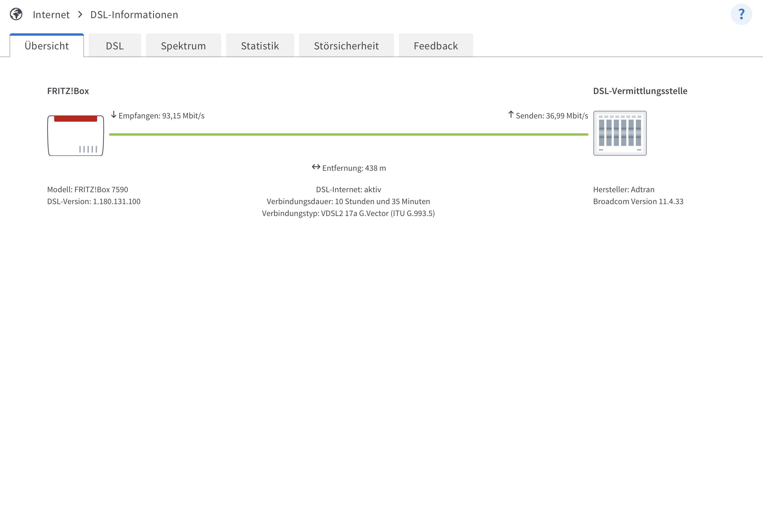Click the FRITZ!Box router image

pyautogui.click(x=75, y=135)
